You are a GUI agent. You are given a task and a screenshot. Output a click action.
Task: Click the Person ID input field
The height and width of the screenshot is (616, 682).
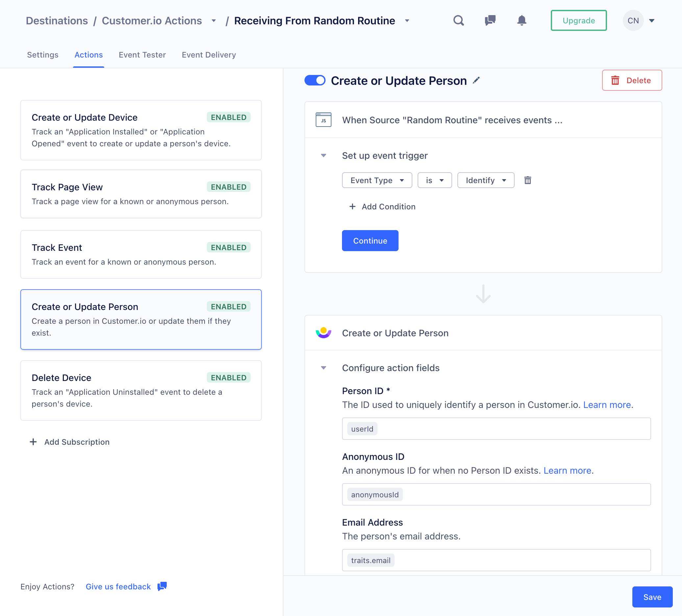(496, 428)
